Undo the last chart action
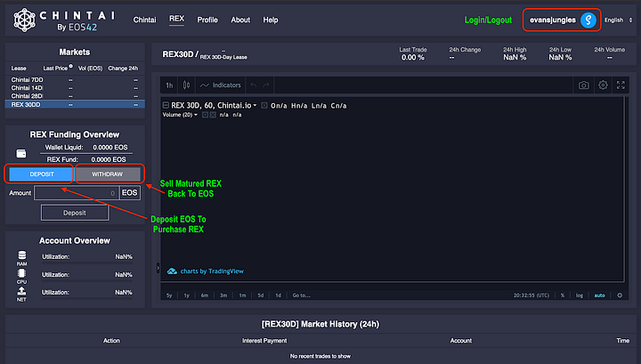 (254, 85)
